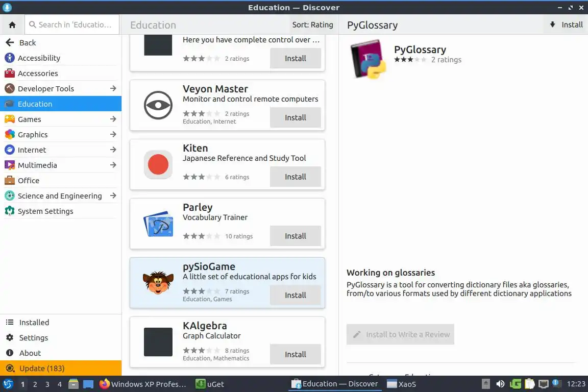Click the green uGet tray icon
The image size is (588, 392).
click(x=515, y=384)
